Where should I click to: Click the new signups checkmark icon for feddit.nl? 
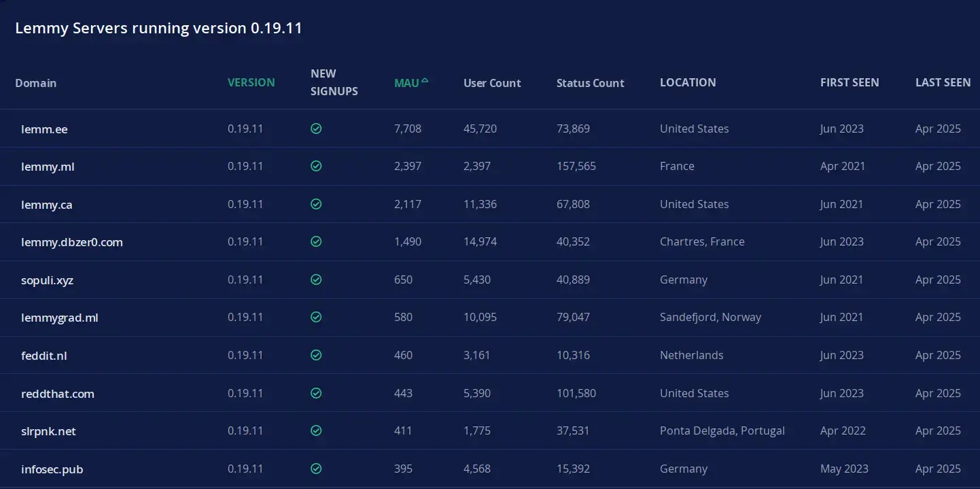[x=316, y=355]
